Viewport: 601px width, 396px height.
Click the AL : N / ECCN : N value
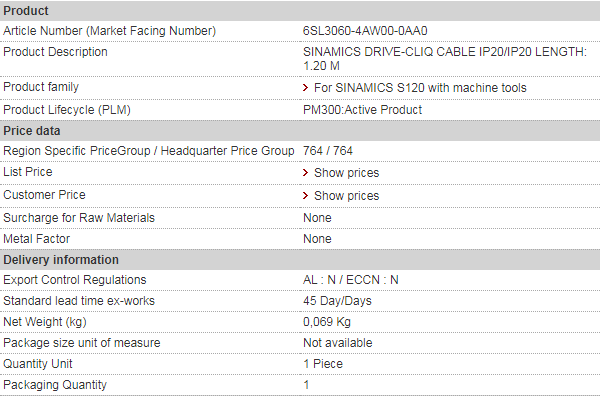[351, 280]
